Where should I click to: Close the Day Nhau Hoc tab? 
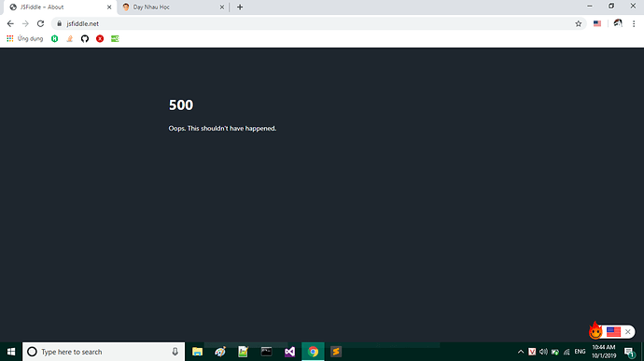click(x=222, y=7)
